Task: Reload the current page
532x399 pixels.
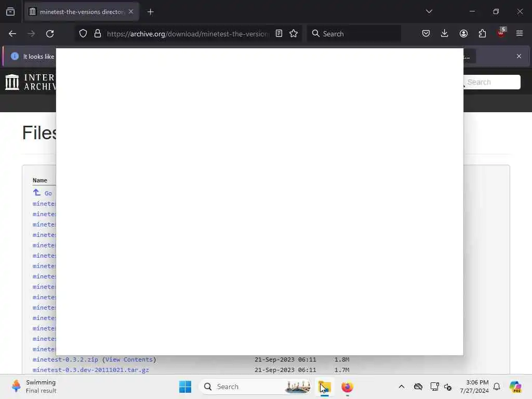Action: point(50,34)
